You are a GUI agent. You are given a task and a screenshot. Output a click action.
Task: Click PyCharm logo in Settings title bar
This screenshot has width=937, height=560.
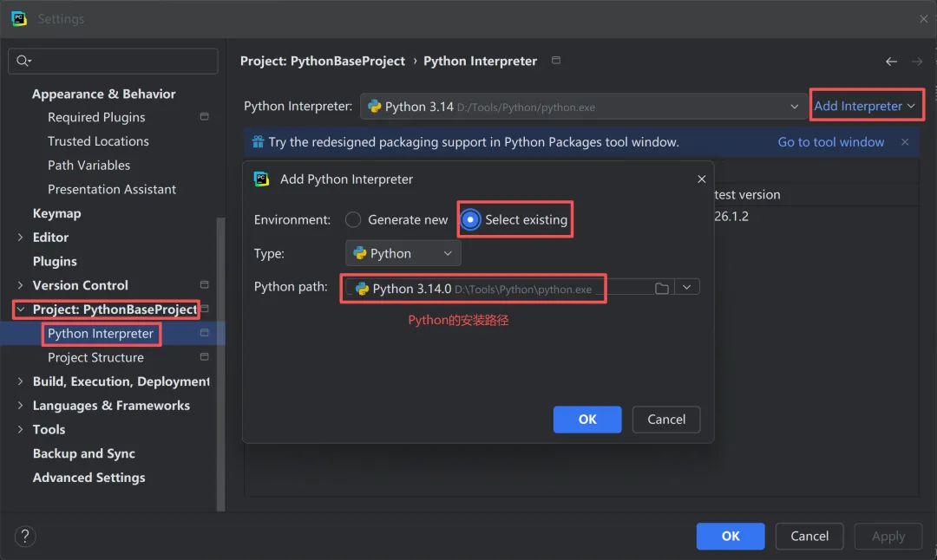click(19, 18)
